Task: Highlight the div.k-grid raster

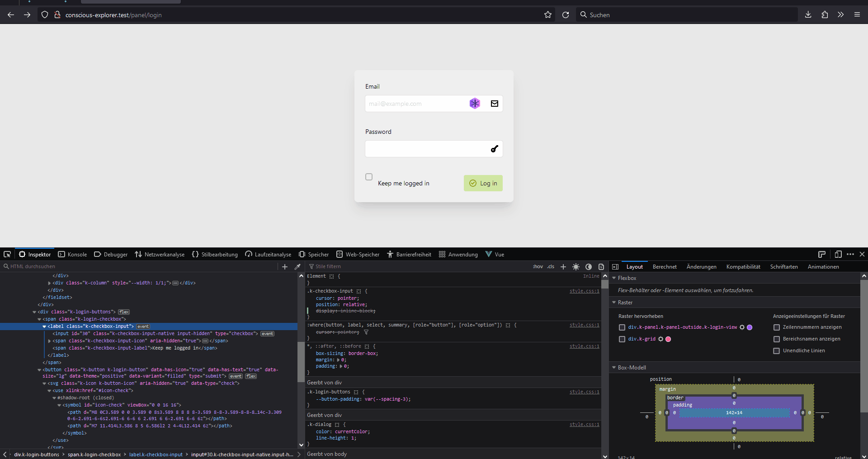Action: (622, 339)
